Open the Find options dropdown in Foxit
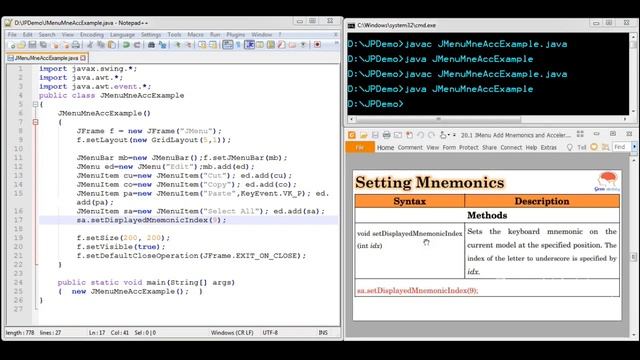 point(634,147)
